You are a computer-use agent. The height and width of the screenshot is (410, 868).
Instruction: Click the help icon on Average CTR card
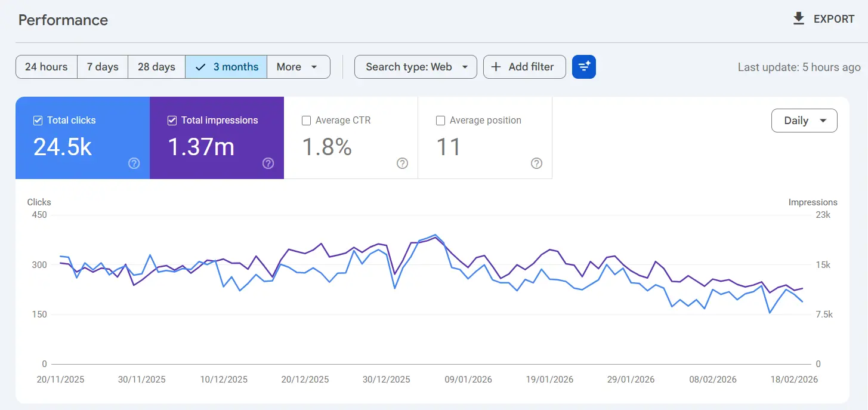(403, 163)
